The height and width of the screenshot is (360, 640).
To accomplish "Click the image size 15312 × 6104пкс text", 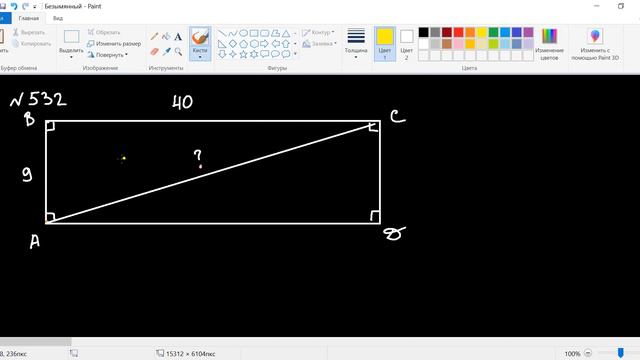I will coord(191,353).
